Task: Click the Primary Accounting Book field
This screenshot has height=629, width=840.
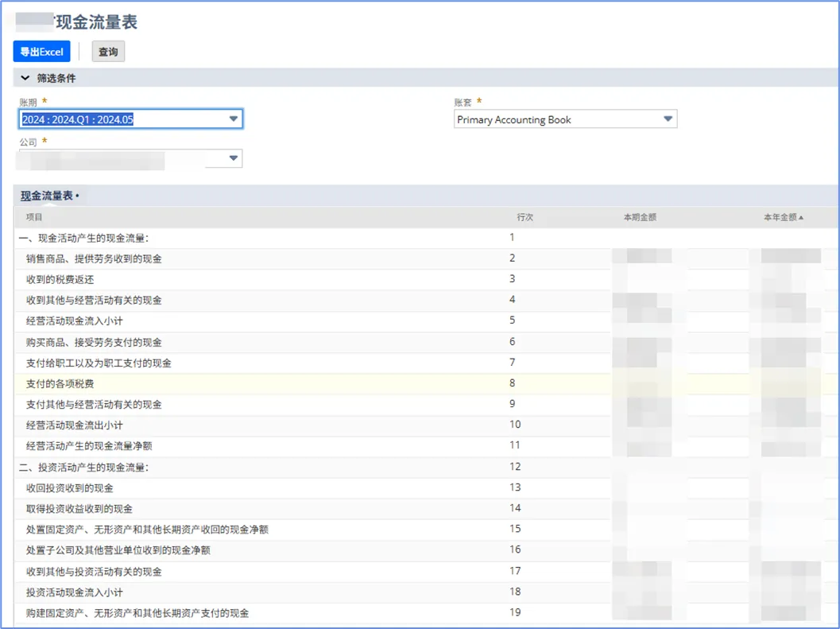Action: (556, 120)
